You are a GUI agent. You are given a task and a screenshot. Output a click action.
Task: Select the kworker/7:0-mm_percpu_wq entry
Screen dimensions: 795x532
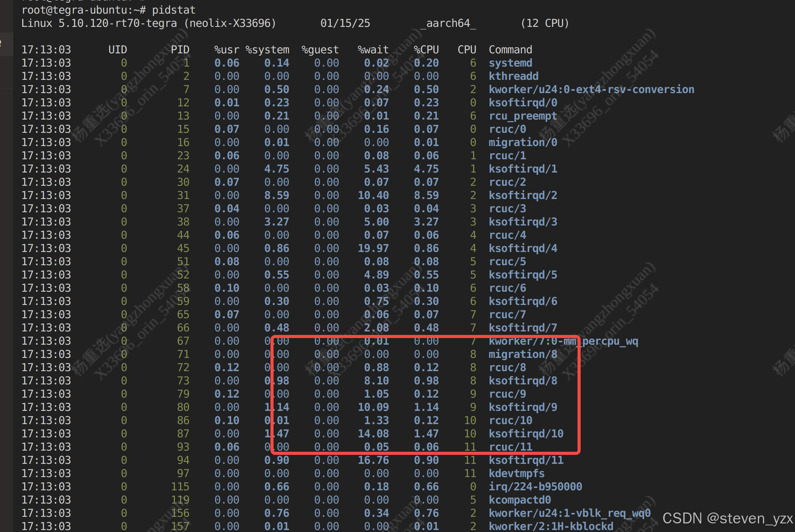(x=563, y=341)
